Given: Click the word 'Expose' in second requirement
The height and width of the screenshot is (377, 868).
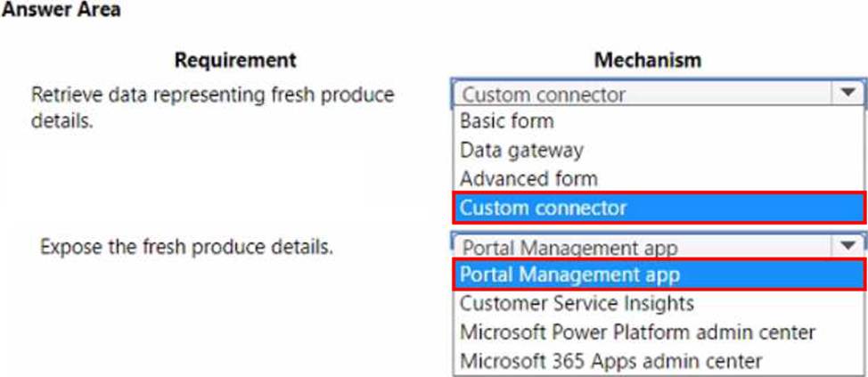Looking at the screenshot, I should click(x=71, y=247).
